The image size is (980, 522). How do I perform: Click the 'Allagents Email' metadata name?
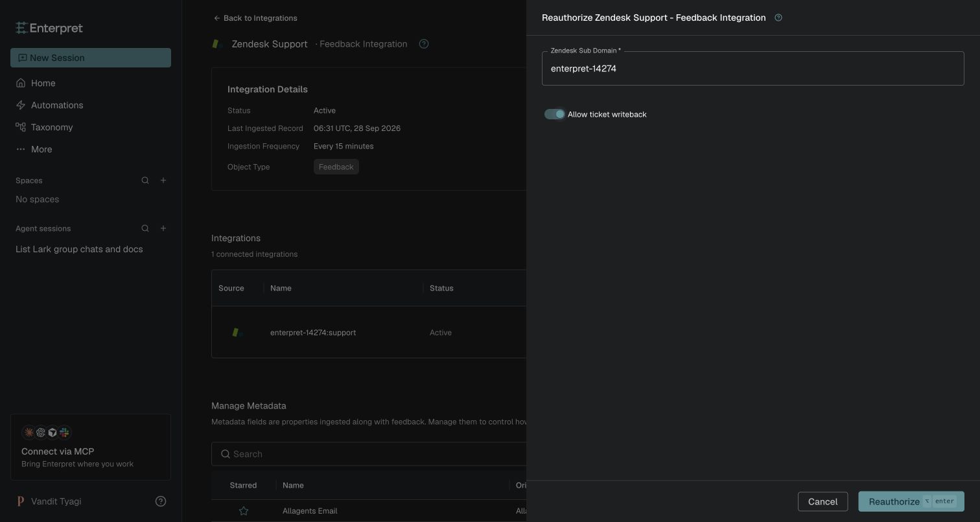click(x=310, y=511)
